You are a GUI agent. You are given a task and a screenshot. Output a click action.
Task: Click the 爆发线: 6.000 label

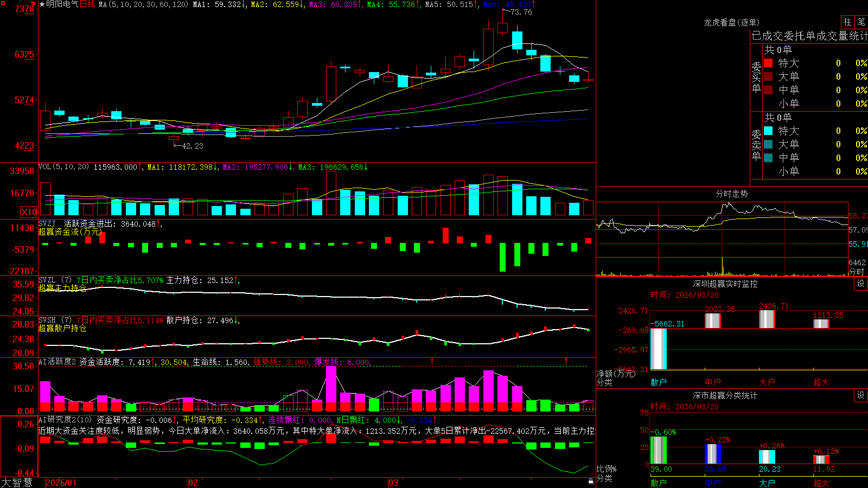tap(342, 362)
